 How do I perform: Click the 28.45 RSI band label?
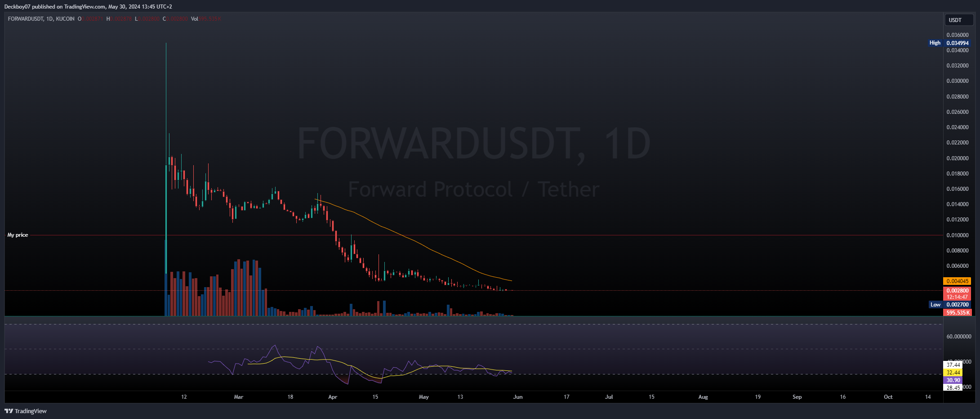pos(953,387)
